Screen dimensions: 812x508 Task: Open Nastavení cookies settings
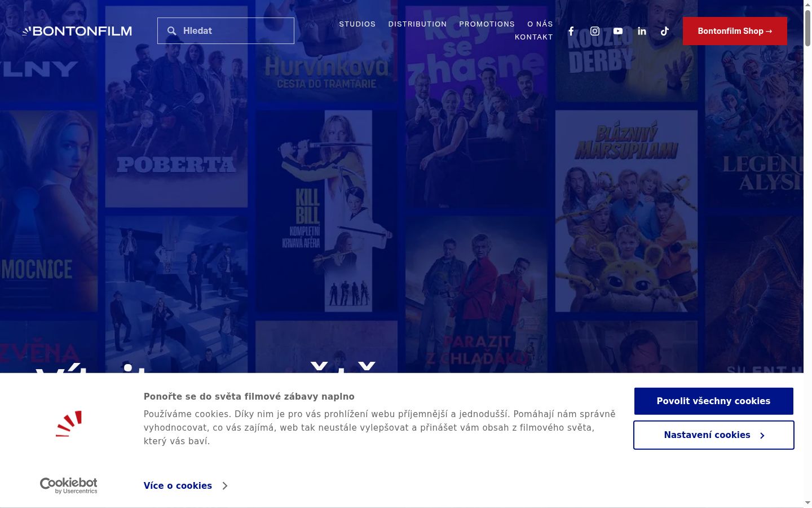[713, 435]
